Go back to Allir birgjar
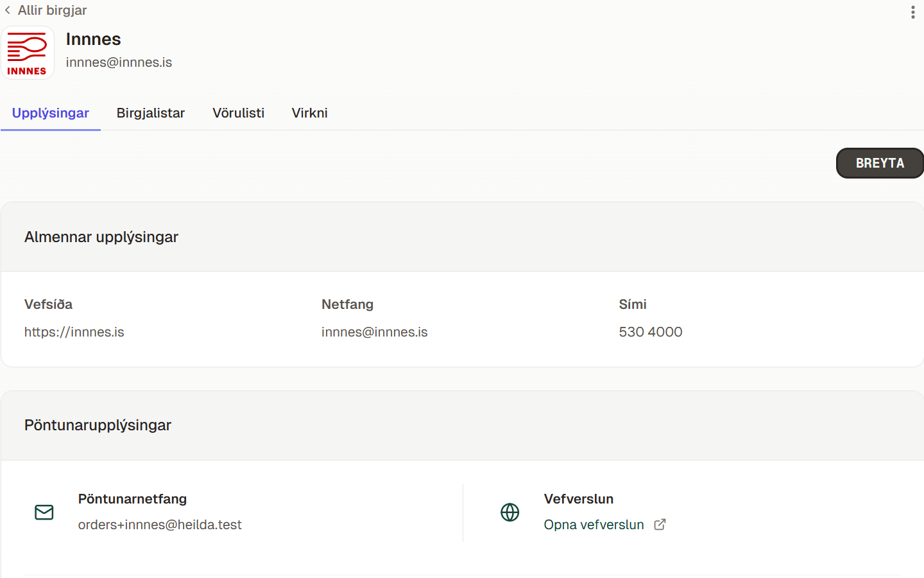The image size is (924, 578). coord(46,10)
